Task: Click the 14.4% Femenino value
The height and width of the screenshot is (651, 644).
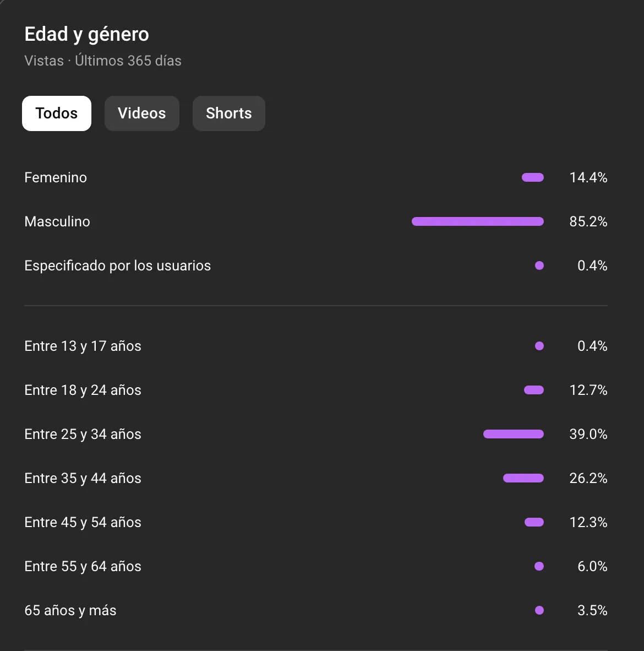Action: pos(588,177)
